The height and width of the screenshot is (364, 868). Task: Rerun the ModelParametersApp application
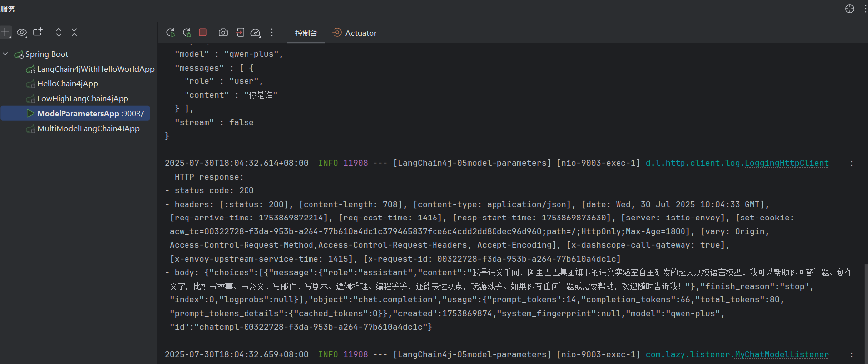point(170,33)
